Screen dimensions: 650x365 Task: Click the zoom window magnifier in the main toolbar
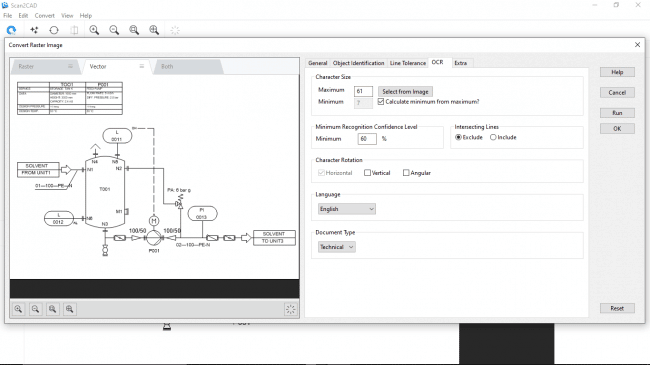click(134, 30)
